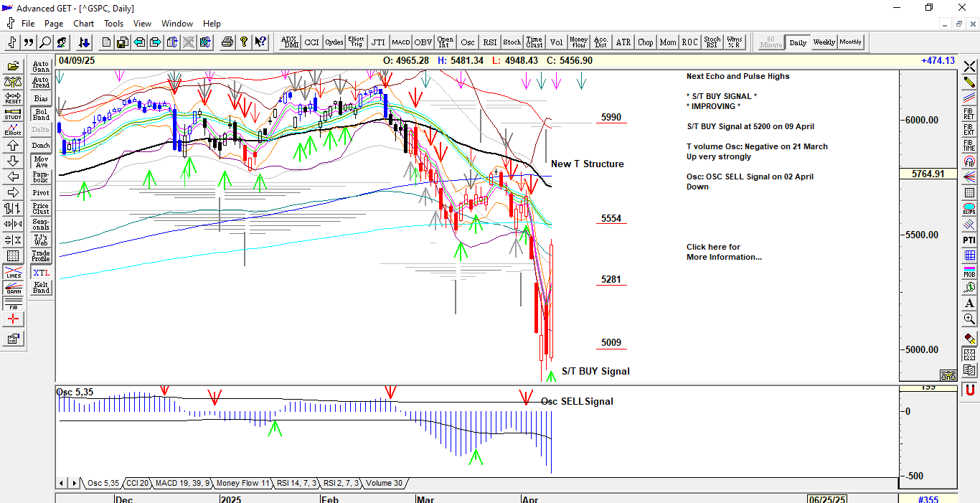Open the open-folder icon in left sidebar
980x503 pixels.
13,66
